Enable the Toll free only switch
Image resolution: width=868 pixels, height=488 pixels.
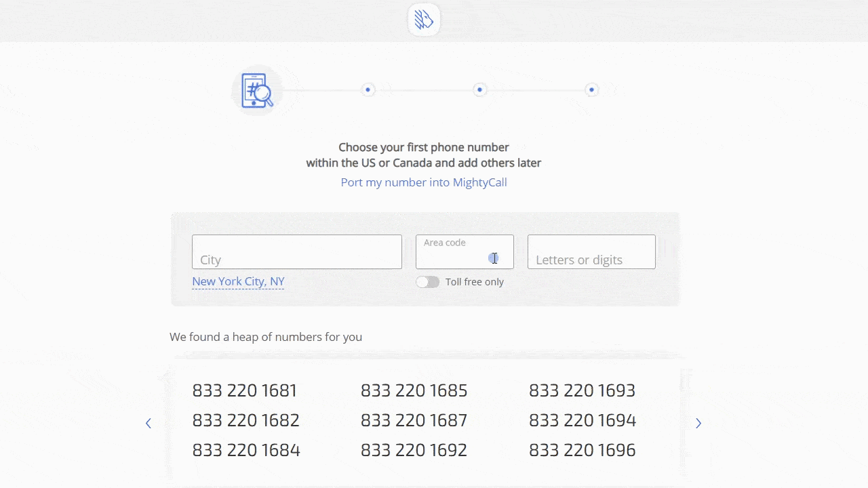point(428,282)
